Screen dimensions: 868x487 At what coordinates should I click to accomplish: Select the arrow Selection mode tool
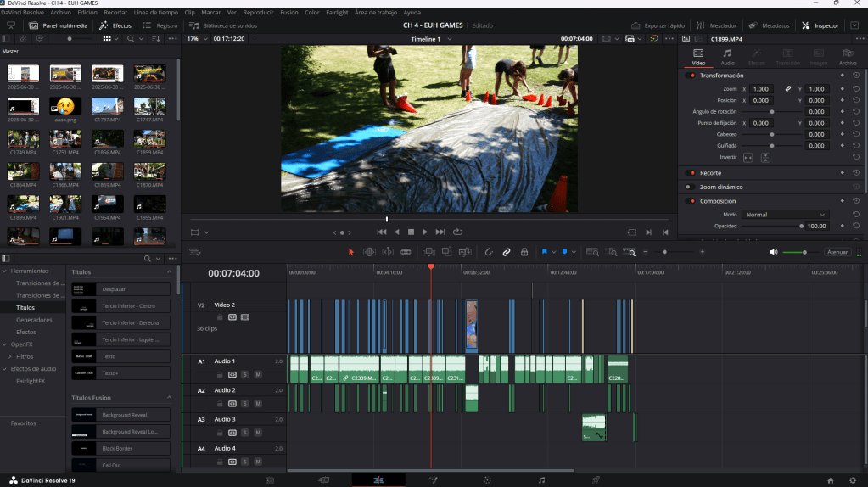click(x=351, y=252)
